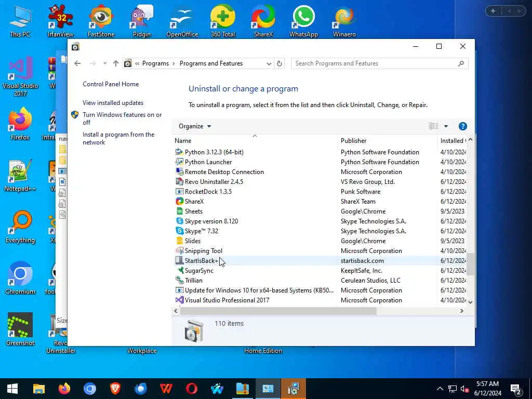This screenshot has width=532, height=399.
Task: Open Opera from the taskbar
Action: coord(191,389)
